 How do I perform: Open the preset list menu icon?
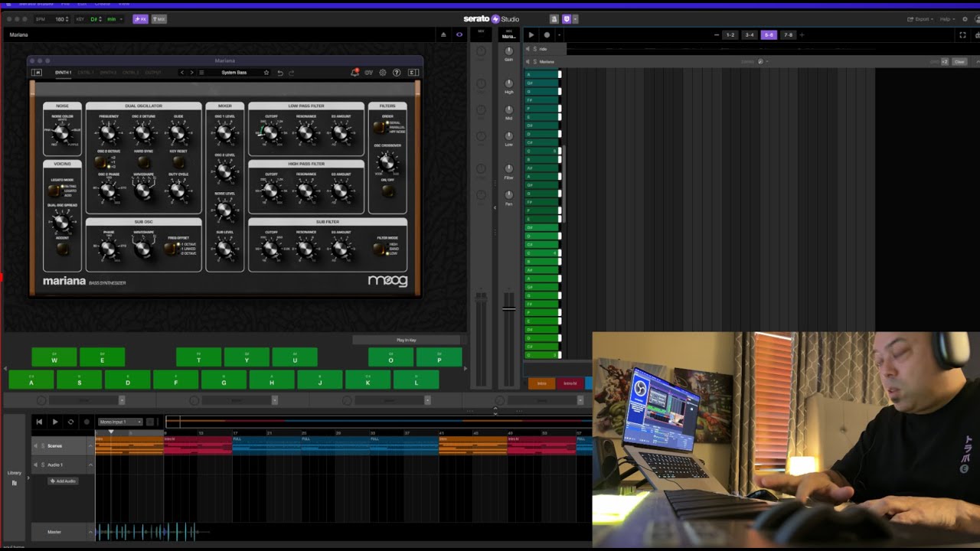tap(201, 73)
